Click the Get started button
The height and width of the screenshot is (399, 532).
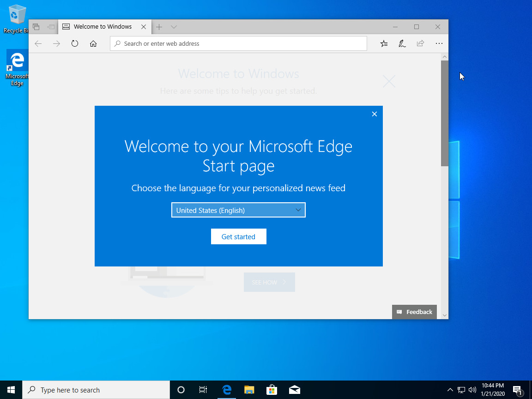tap(238, 236)
